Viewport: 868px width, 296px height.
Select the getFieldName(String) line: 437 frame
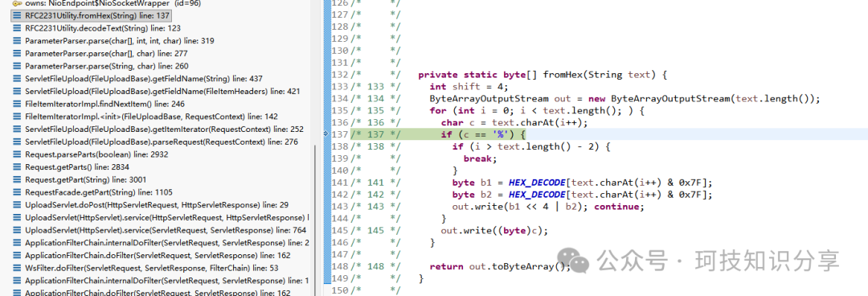tap(144, 79)
